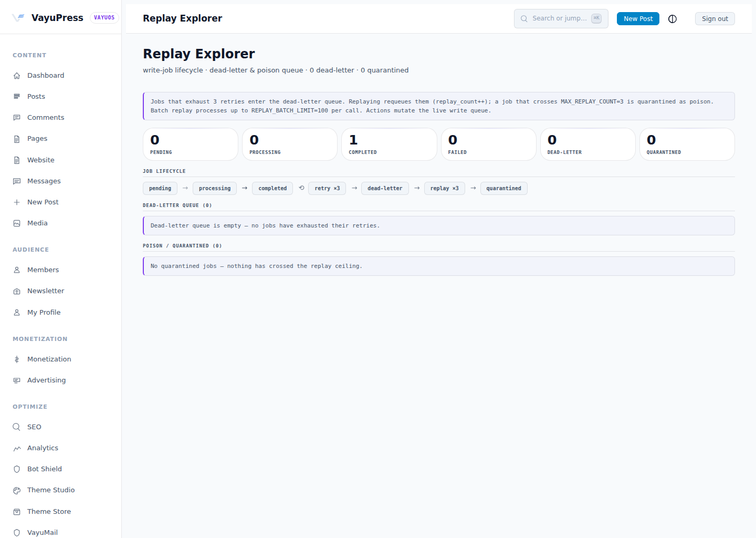This screenshot has width=756, height=538.
Task: Click the SEO magnifier icon
Action: 17,427
